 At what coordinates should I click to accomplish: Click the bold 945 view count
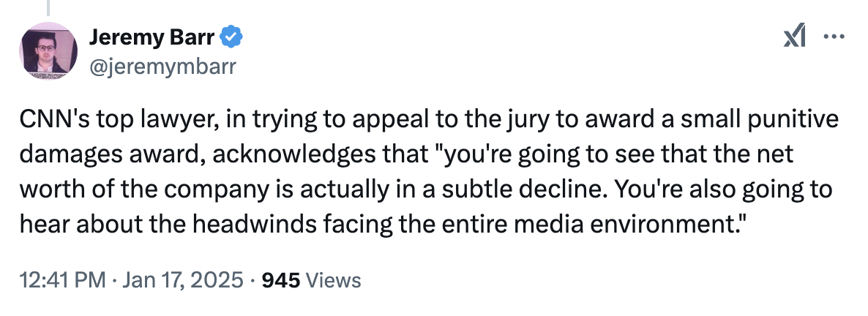[x=280, y=279]
